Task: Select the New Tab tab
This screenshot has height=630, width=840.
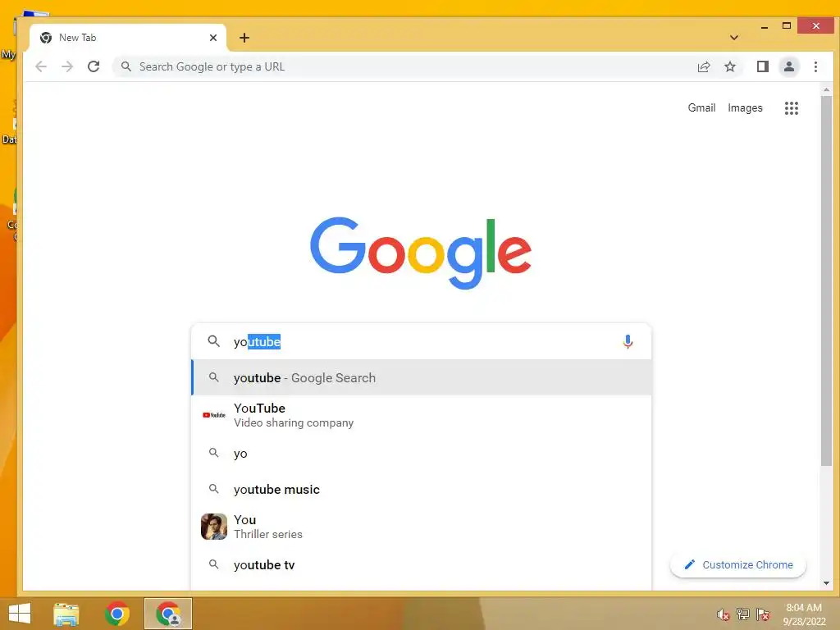Action: 128,38
